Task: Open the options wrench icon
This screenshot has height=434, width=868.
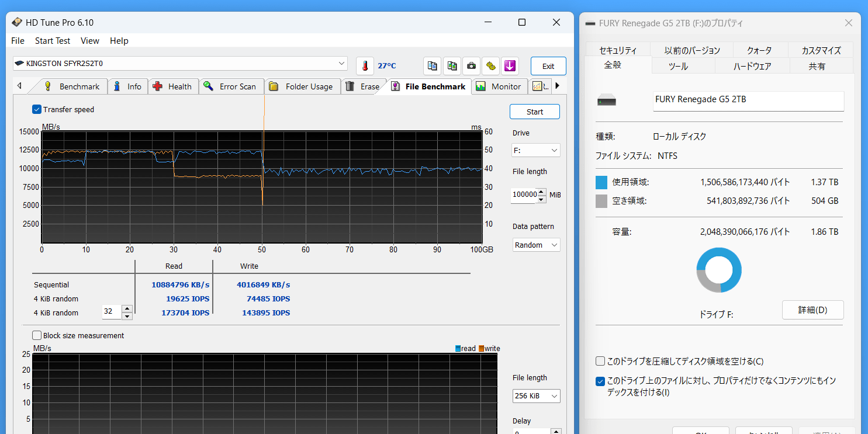Action: [491, 66]
